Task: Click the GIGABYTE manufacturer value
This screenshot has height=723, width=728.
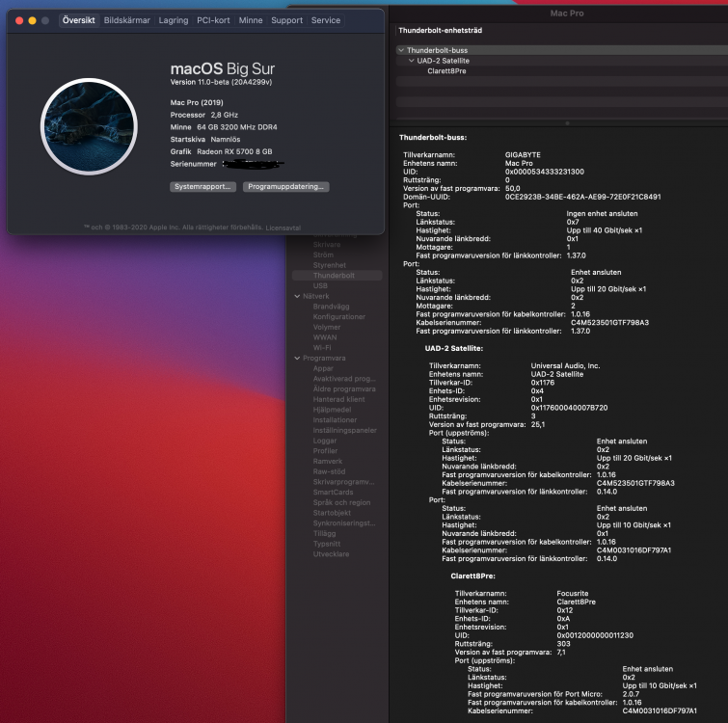Action: [523, 155]
